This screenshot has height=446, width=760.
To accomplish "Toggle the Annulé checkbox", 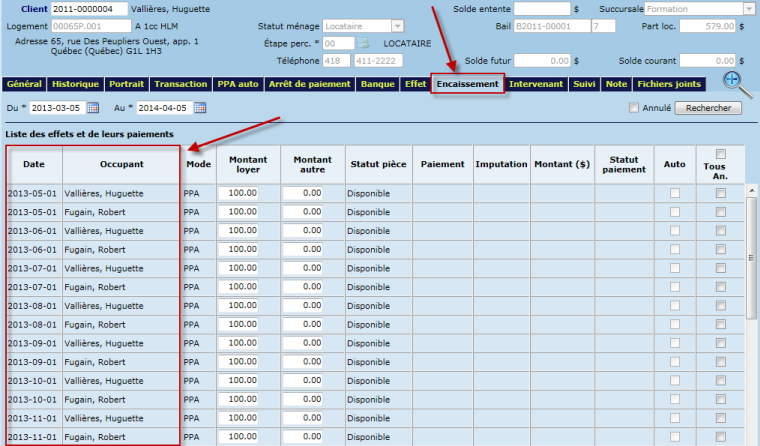I will (633, 108).
